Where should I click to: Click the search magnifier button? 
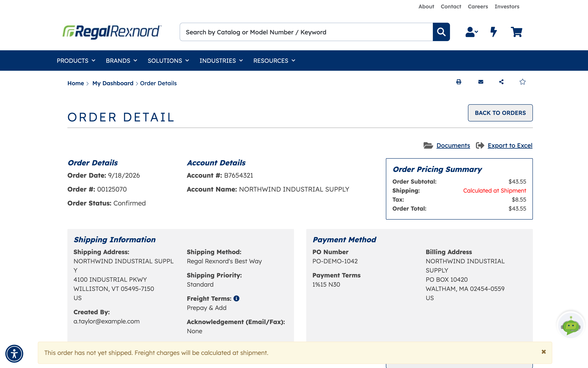coord(441,32)
